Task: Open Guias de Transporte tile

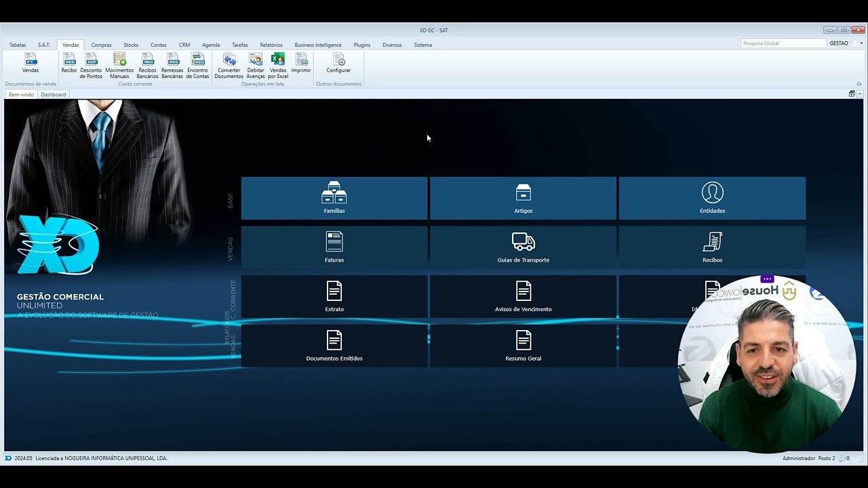Action: (x=524, y=247)
